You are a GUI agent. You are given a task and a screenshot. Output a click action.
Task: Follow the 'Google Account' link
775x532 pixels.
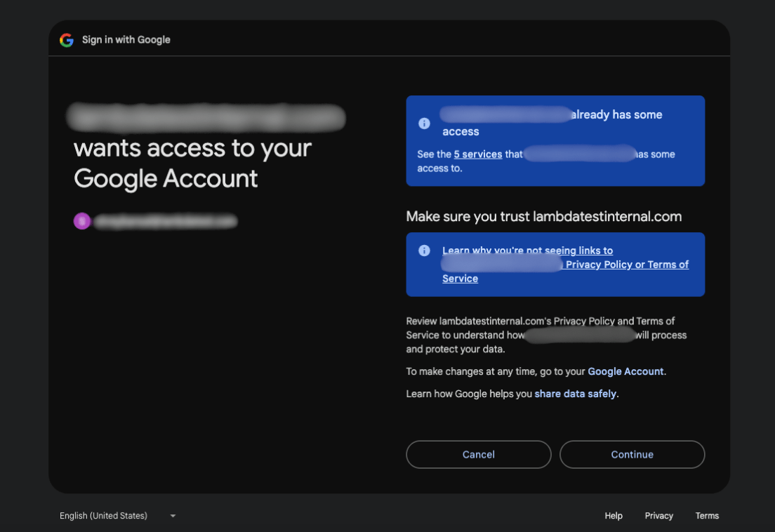point(625,371)
